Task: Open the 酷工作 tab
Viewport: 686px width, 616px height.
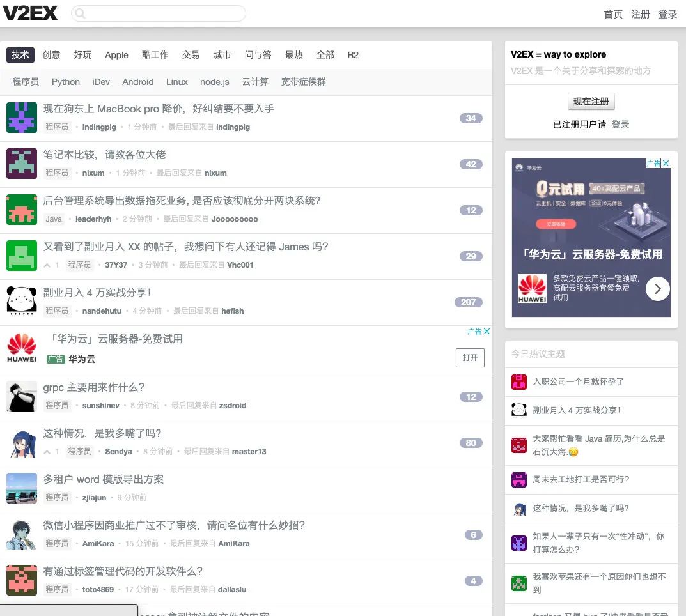Action: pyautogui.click(x=155, y=55)
